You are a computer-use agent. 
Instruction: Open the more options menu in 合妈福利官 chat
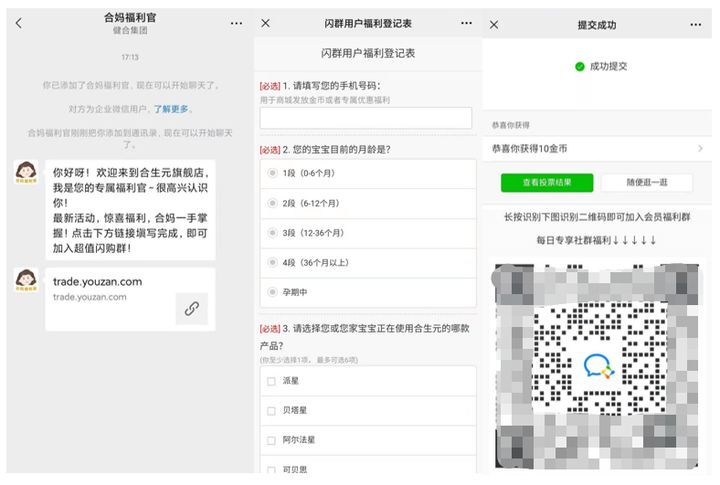[x=236, y=23]
